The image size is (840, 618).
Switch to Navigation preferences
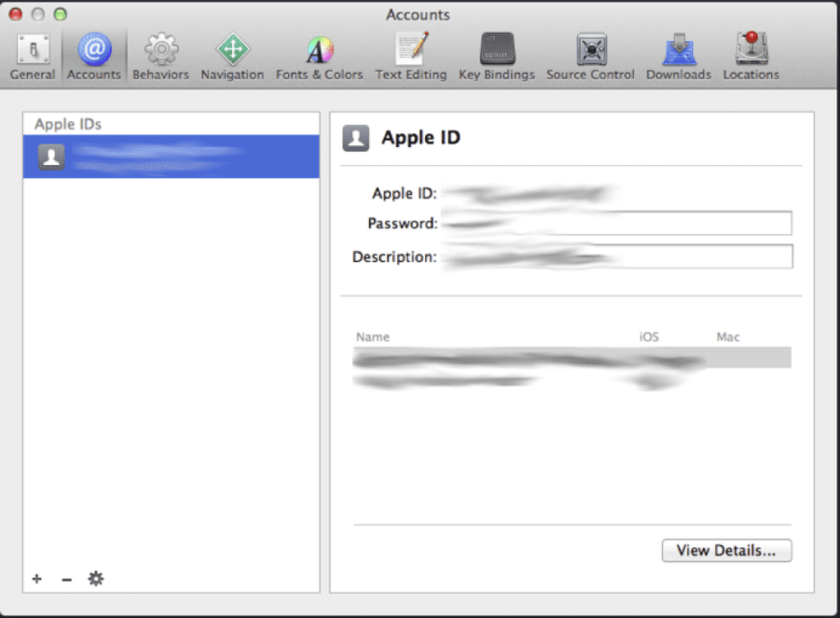click(x=232, y=57)
